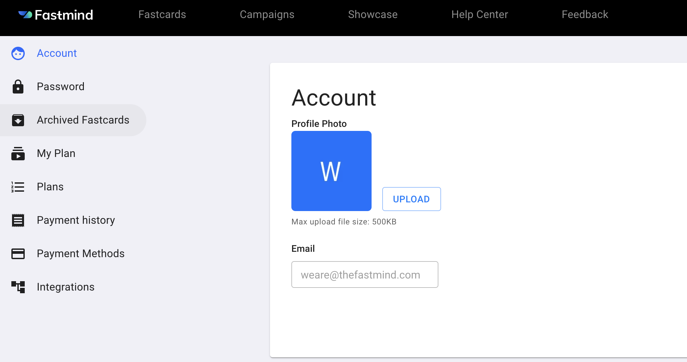Open Showcase from the top navigation

click(373, 14)
